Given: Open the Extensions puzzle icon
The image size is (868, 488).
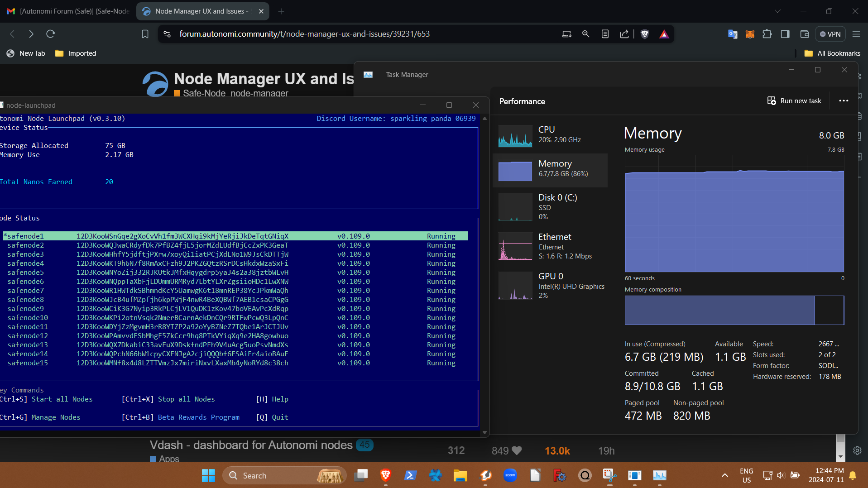Looking at the screenshot, I should [767, 34].
